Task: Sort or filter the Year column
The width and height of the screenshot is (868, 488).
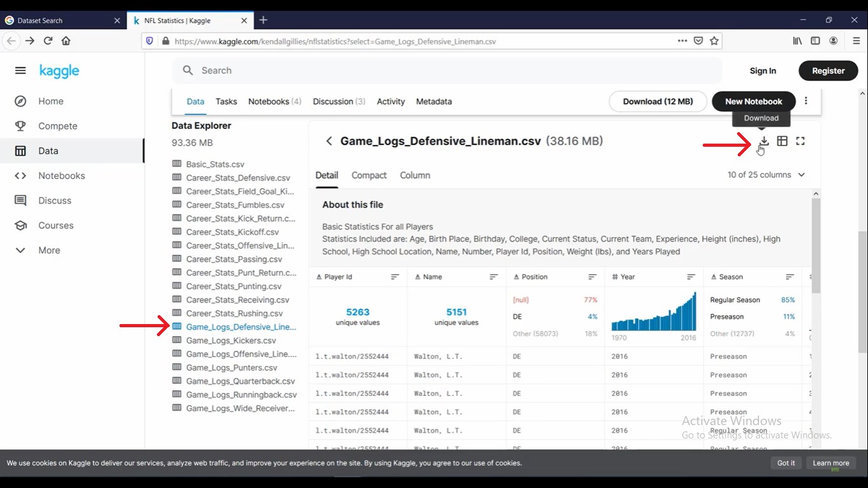Action: tap(691, 277)
